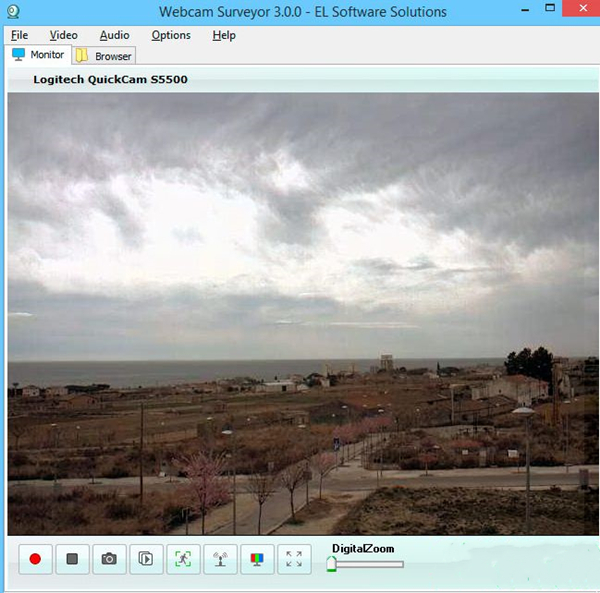Click the Logitech QuickCam S5500 camera title
Viewport: 600px width, 593px height.
click(x=111, y=80)
